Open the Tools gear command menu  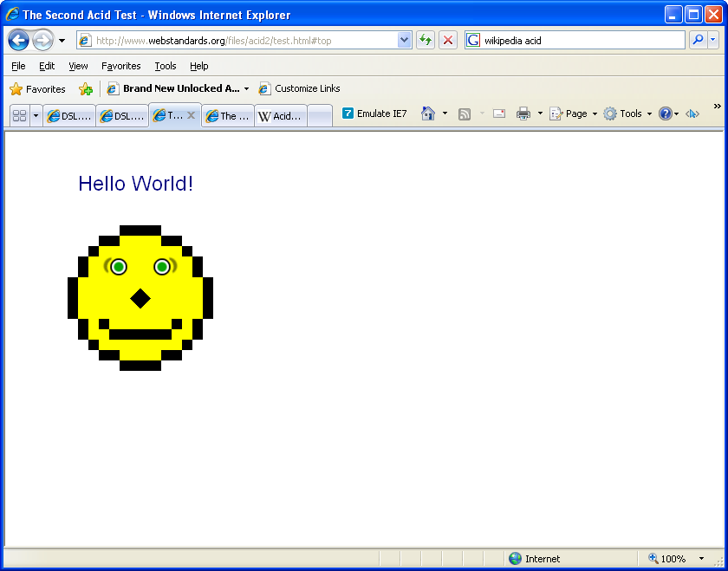point(627,114)
